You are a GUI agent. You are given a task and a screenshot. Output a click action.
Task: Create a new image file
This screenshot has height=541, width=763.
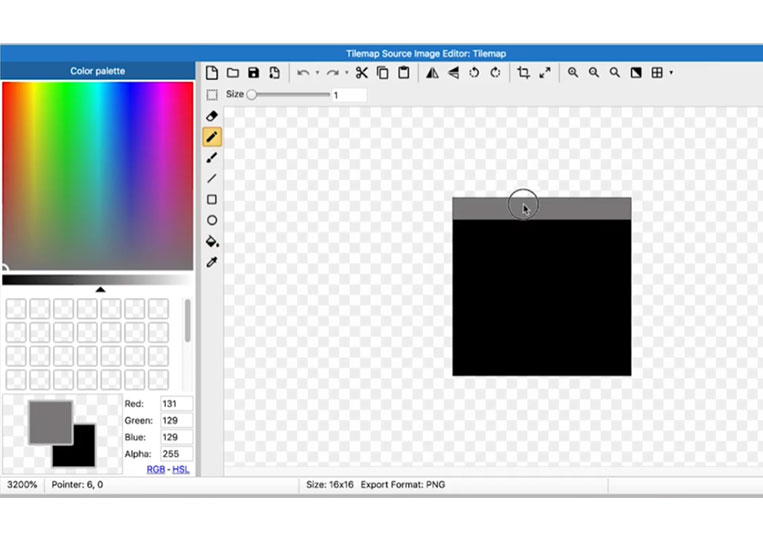point(212,73)
